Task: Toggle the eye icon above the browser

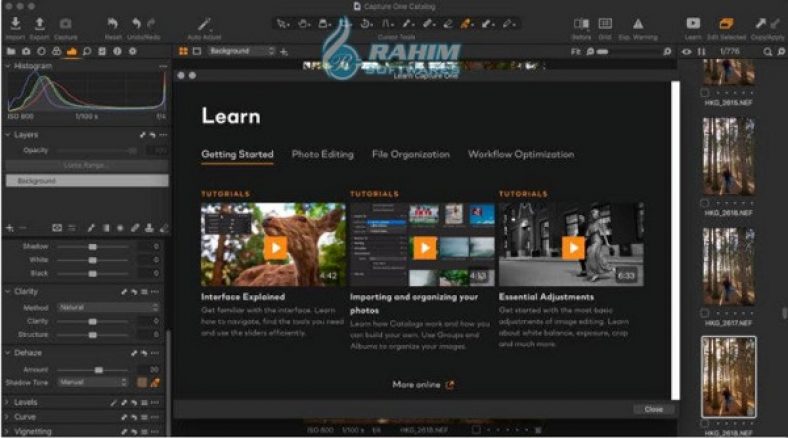Action: tap(686, 51)
